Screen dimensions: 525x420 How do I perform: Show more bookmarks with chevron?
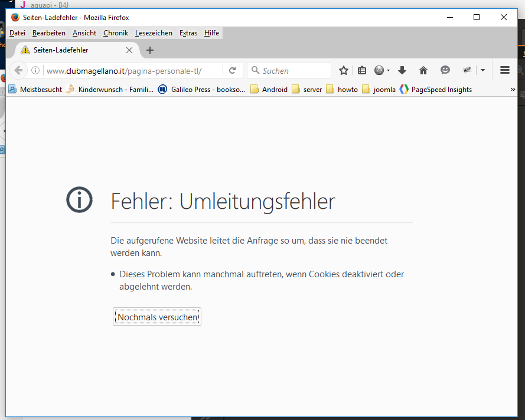tap(513, 89)
